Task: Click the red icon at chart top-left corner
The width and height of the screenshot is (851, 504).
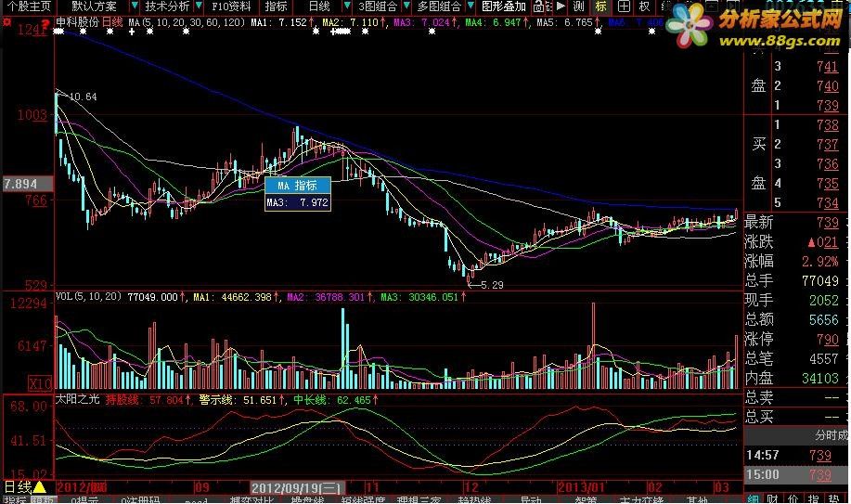Action: [x=7, y=22]
